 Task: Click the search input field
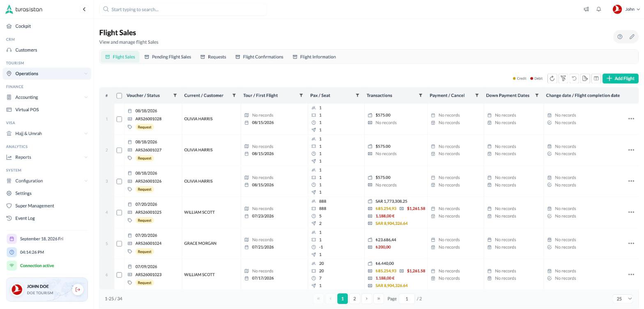point(183,9)
